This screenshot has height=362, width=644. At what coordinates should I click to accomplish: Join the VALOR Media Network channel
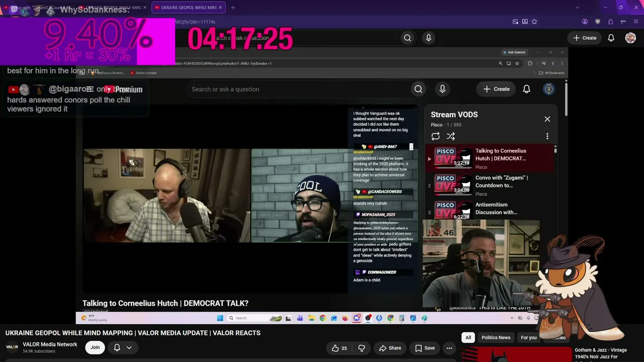[95, 347]
